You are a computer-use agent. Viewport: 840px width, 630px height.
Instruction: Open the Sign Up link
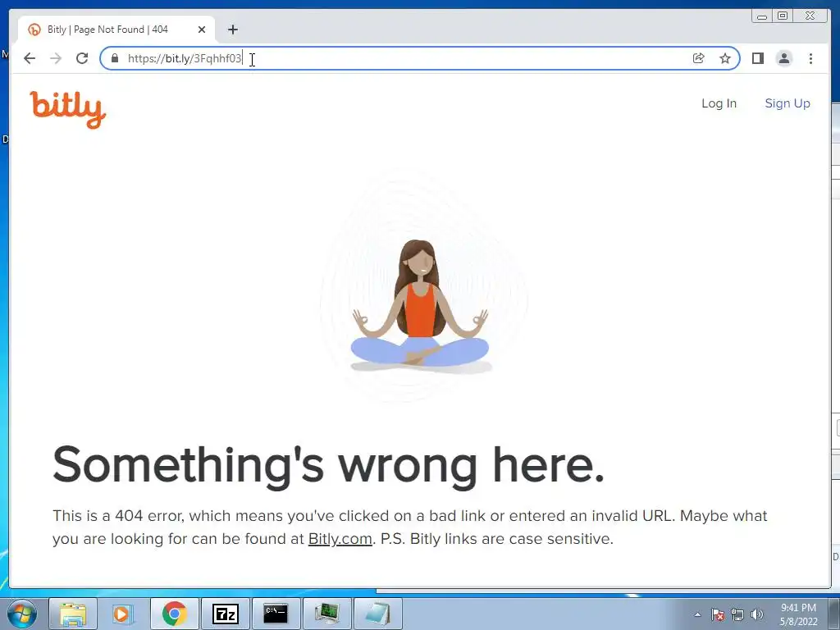[787, 103]
